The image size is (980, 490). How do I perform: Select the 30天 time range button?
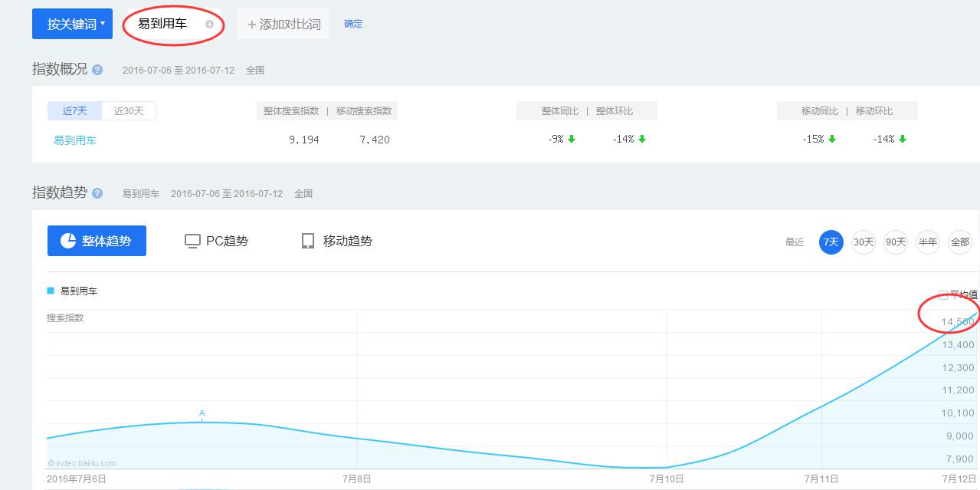864,242
